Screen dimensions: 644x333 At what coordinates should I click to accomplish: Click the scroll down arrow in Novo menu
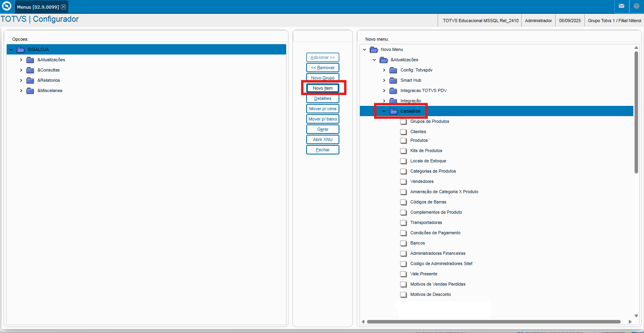point(636,316)
